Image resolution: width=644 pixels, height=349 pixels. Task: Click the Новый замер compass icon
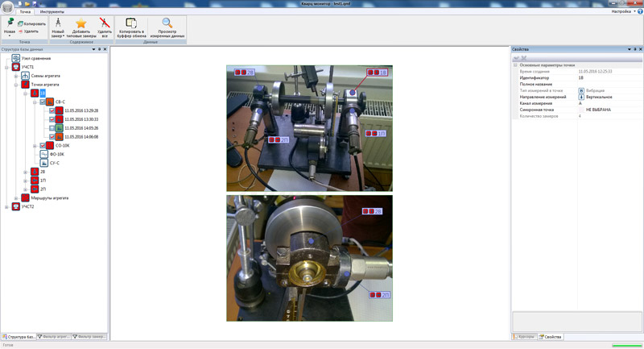[x=58, y=23]
